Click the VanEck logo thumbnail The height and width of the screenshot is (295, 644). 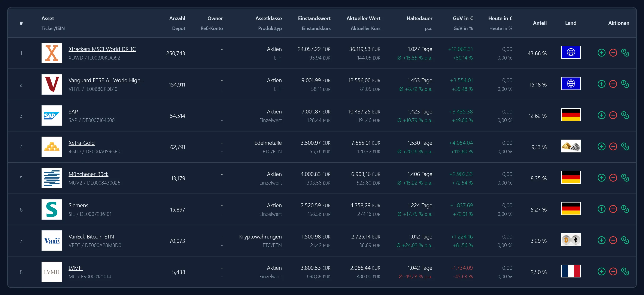click(x=52, y=240)
